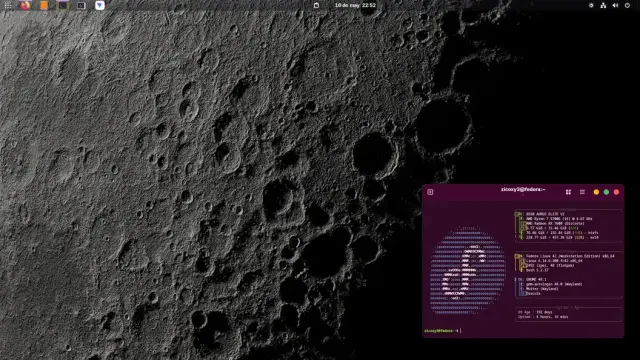Click the Fedora ASCII logo in terminal
This screenshot has height=360, width=640.
point(467,270)
